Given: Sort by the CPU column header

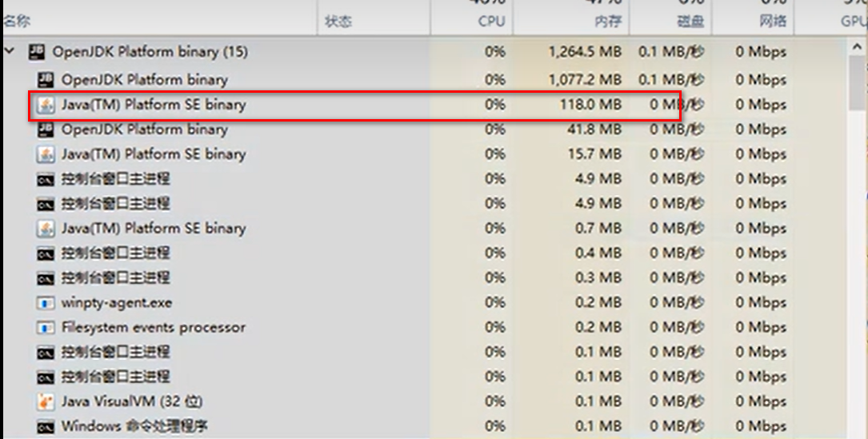Looking at the screenshot, I should coord(491,22).
